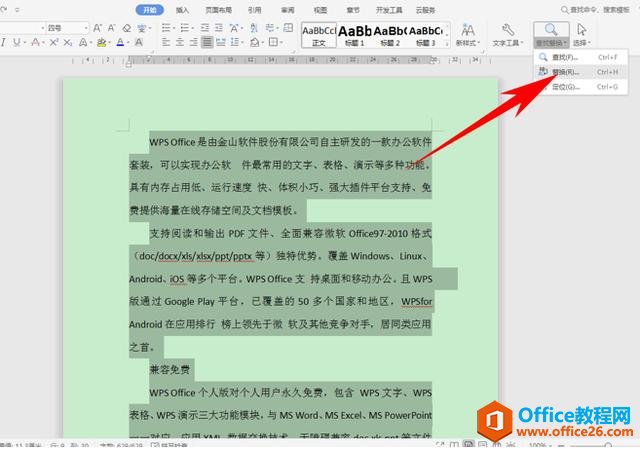This screenshot has height=449, width=640.
Task: Click the phonetic guide icon
Action: pyautogui.click(x=141, y=28)
